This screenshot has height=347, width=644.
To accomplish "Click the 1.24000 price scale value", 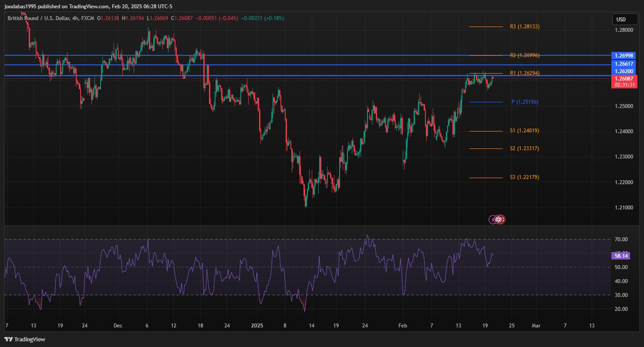I will (x=624, y=131).
